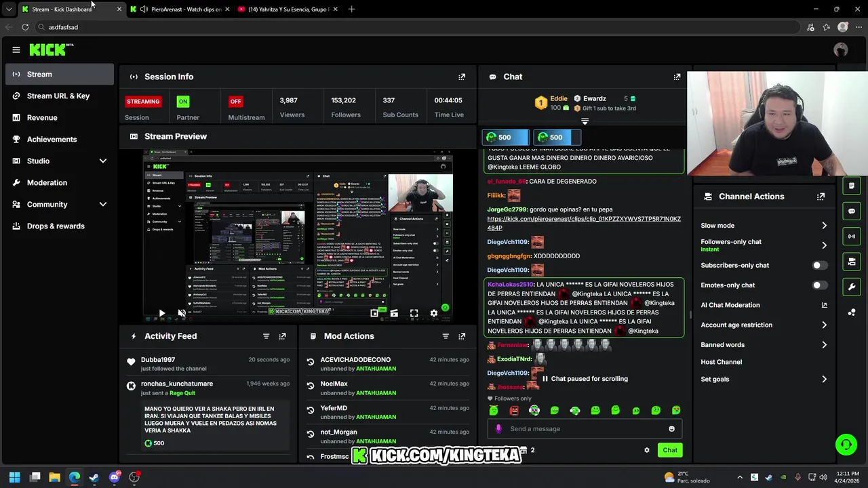Click the three-dots icon below the wrench widget

click(x=852, y=312)
